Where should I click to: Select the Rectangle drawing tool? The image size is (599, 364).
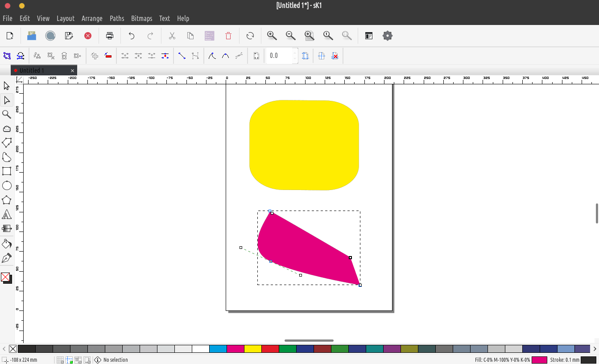pyautogui.click(x=7, y=171)
